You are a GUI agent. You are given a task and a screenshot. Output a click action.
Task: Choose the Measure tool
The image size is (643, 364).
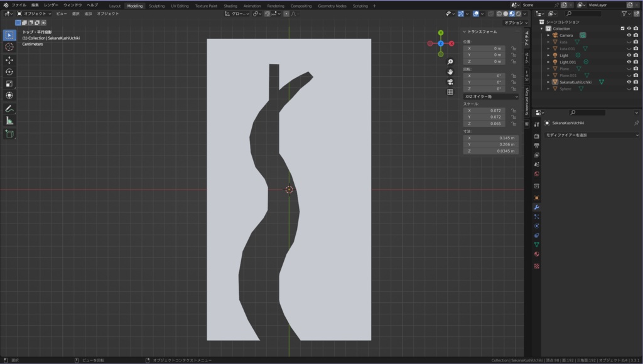click(9, 120)
